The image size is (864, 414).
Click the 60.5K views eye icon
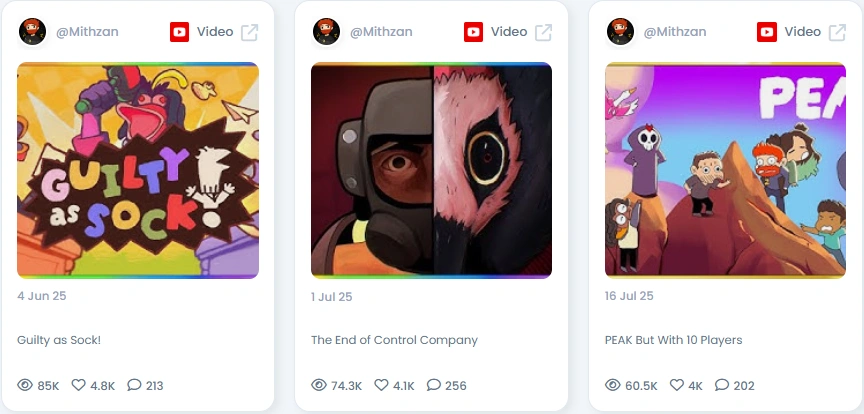click(613, 385)
